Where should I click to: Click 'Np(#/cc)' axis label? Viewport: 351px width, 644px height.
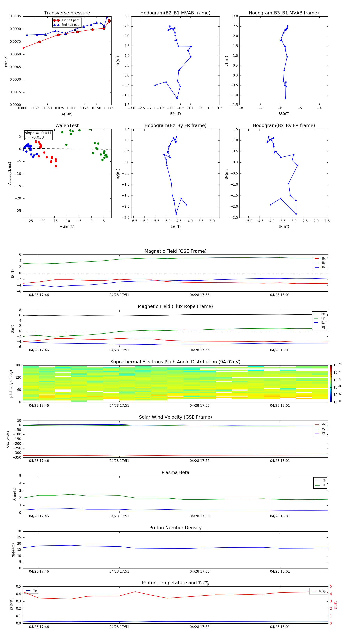[x=13, y=550]
